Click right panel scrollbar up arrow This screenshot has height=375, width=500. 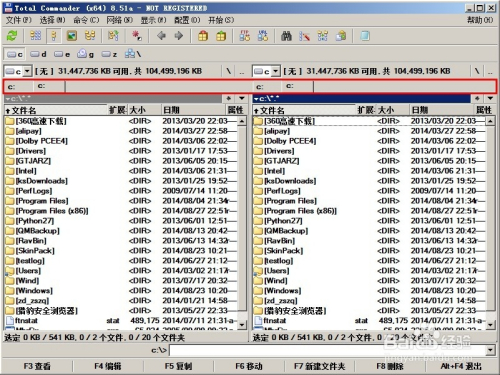pos(490,121)
